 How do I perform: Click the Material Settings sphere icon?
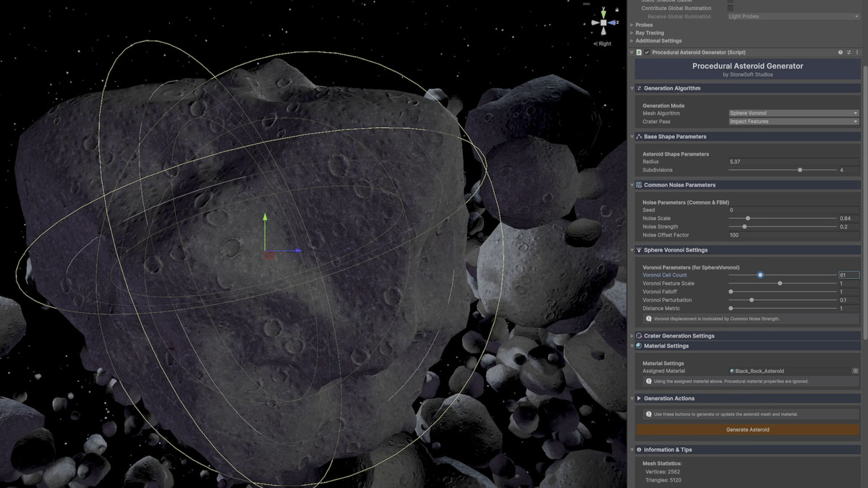(639, 346)
